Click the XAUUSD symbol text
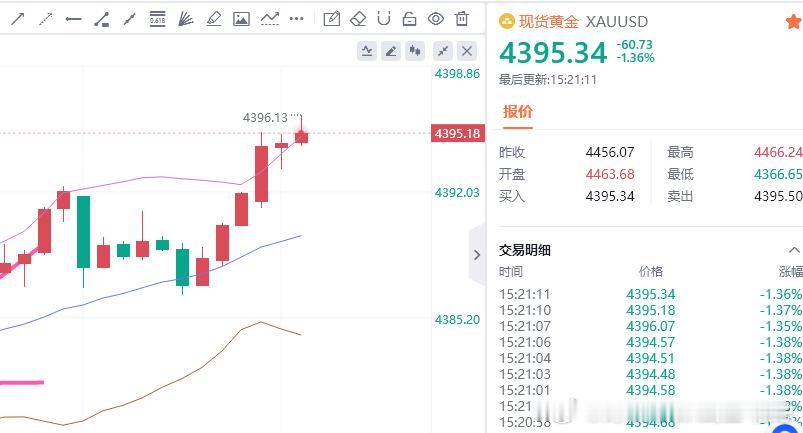The width and height of the screenshot is (803, 433). pos(617,22)
